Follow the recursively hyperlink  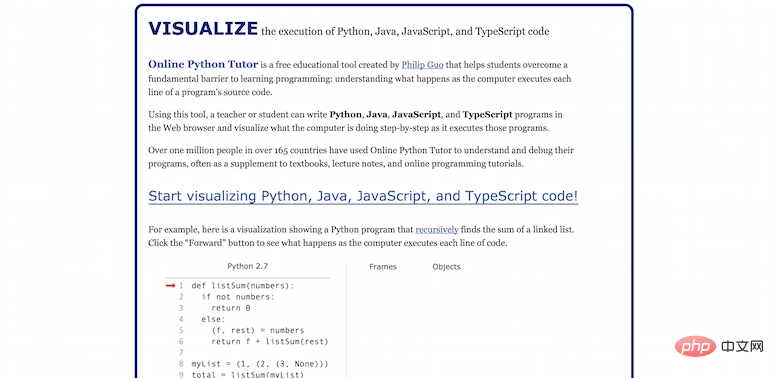pos(437,229)
